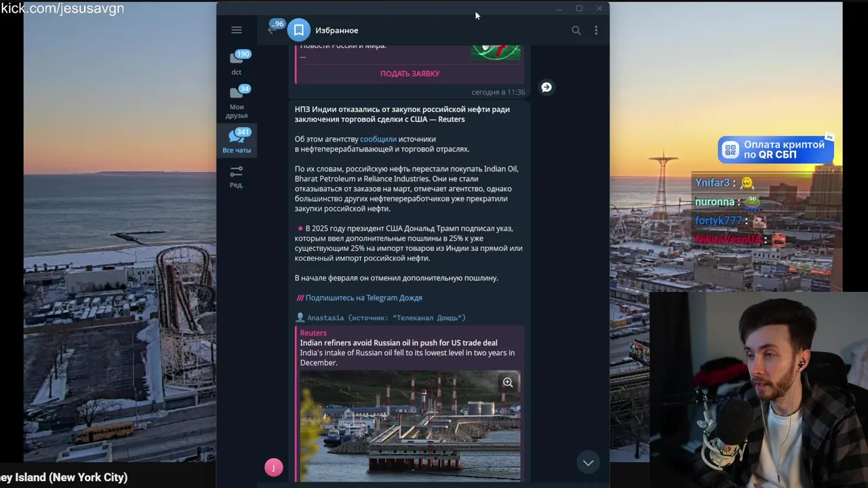Click the Reuters preview source label
This screenshot has width=868, height=488.
[x=313, y=333]
